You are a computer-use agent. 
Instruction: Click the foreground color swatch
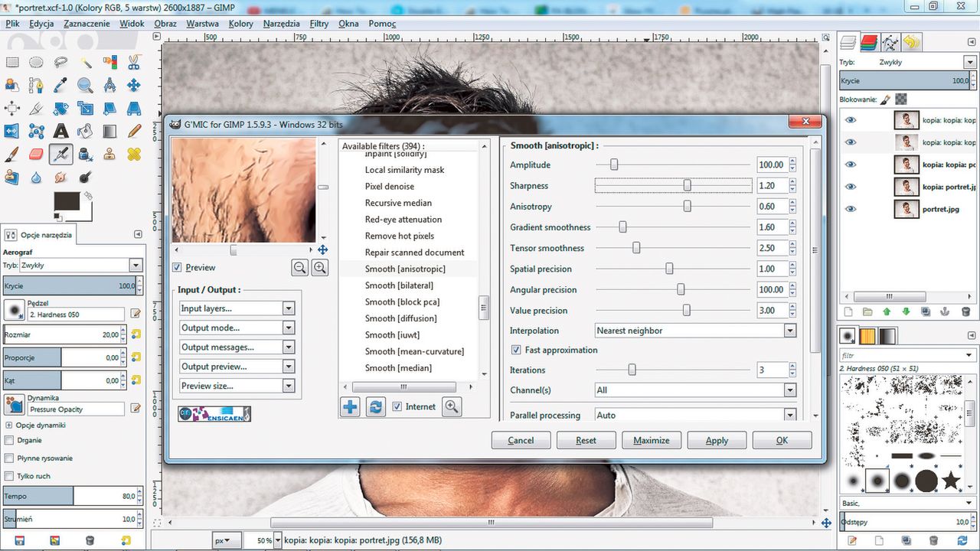tap(67, 203)
